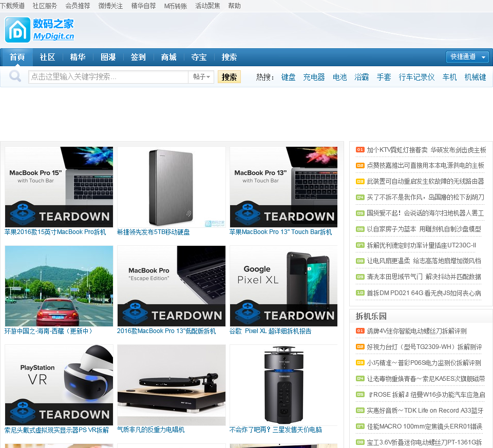Open MacBook Pro 15" Teardown thumbnail
493x448 pixels.
pos(59,187)
